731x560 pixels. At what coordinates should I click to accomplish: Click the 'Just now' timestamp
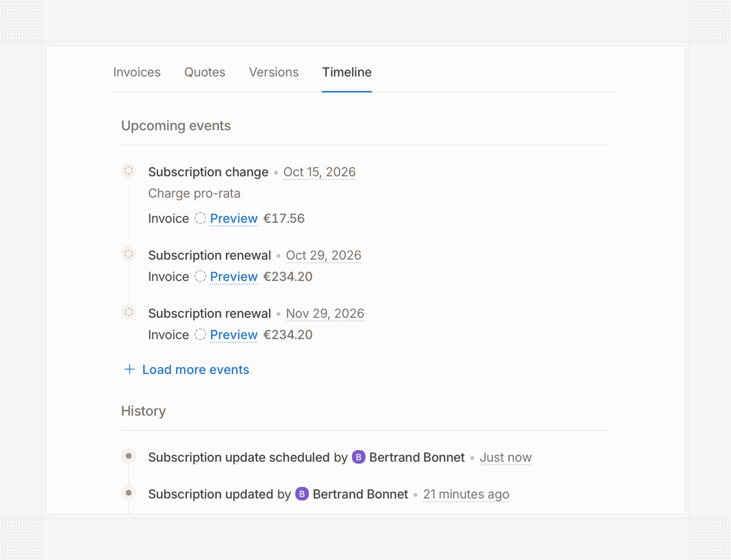click(x=505, y=457)
